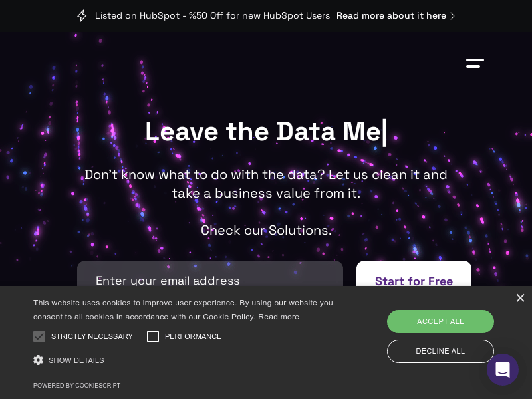Click Powered by CookieScript link
The image size is (532, 399).
(x=76, y=386)
